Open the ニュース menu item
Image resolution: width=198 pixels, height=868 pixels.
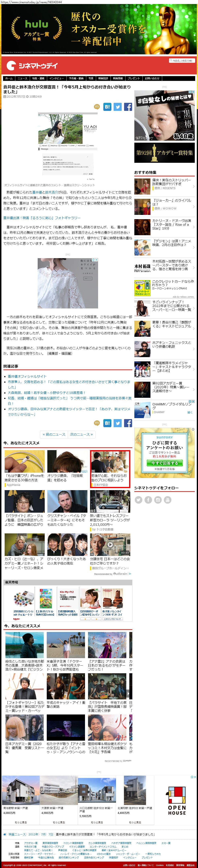[x=22, y=78]
